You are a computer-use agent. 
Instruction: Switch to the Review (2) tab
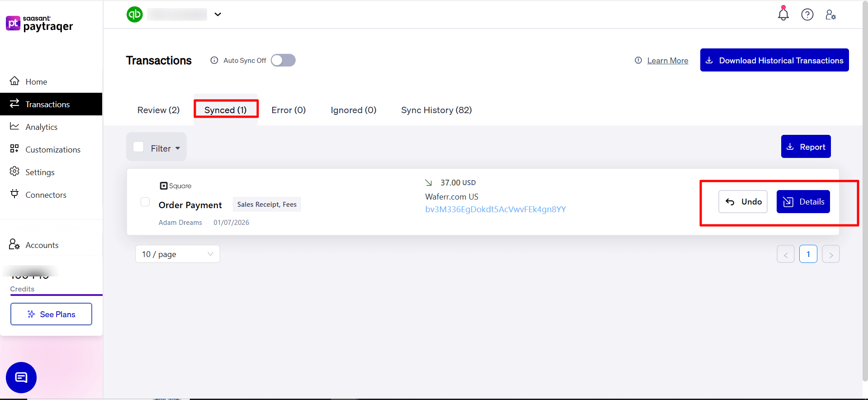click(x=159, y=110)
